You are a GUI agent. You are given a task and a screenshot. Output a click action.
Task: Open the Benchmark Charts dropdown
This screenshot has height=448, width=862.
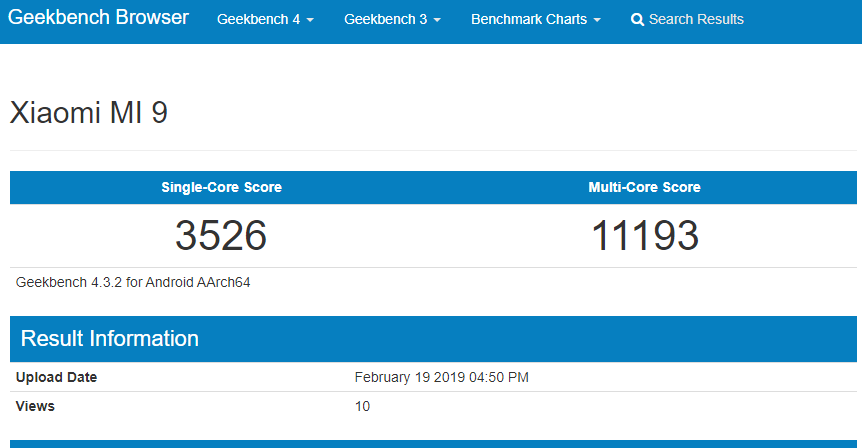click(535, 19)
